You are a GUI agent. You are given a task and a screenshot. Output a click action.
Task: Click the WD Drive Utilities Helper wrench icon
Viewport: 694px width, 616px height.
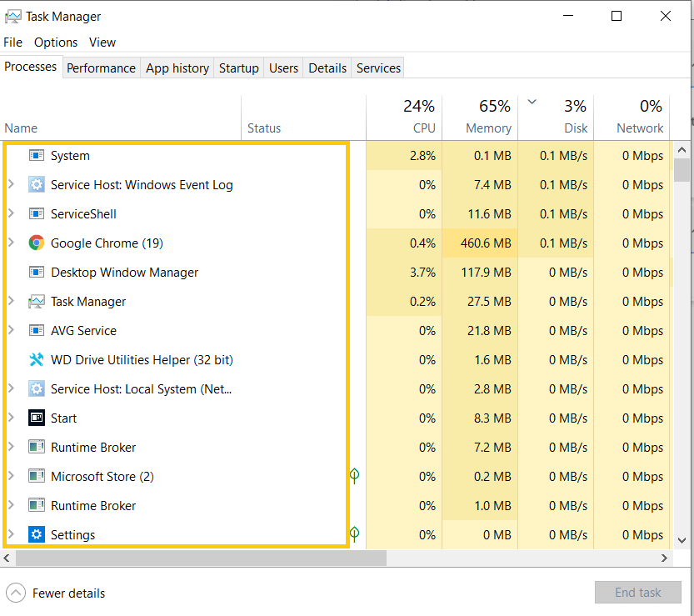tap(37, 359)
